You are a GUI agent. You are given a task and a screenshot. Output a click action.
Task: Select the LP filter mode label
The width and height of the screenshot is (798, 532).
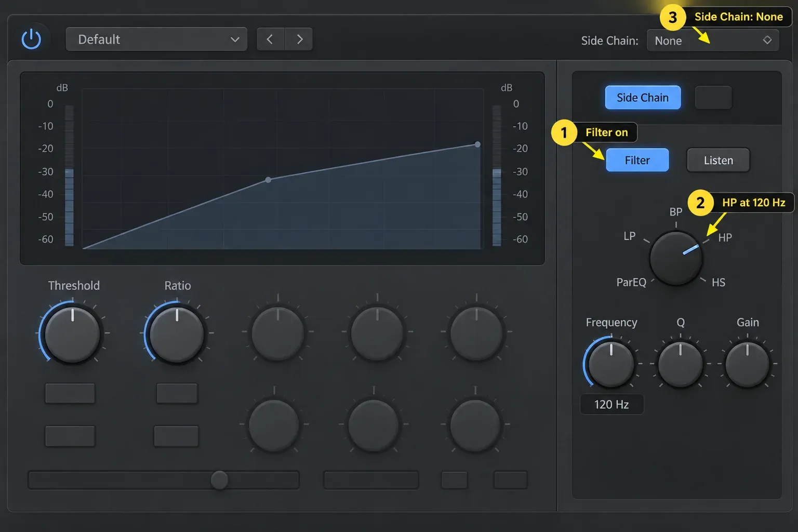tap(630, 236)
